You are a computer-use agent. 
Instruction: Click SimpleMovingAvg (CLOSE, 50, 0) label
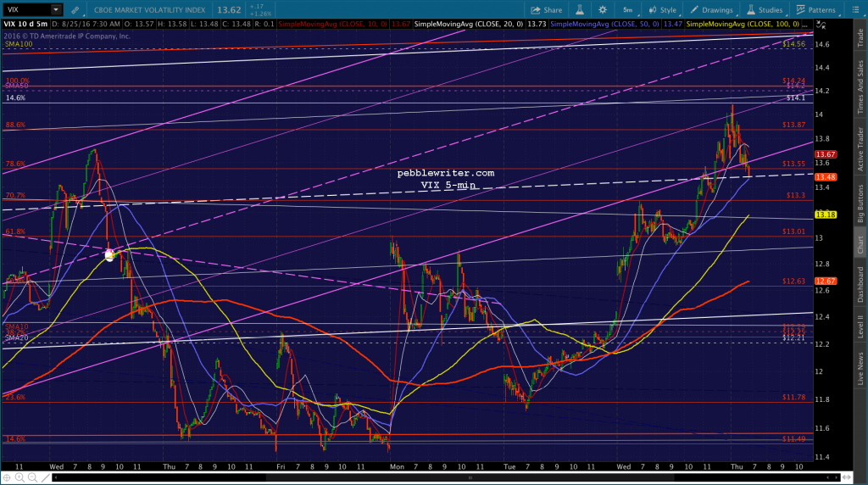tap(604, 25)
